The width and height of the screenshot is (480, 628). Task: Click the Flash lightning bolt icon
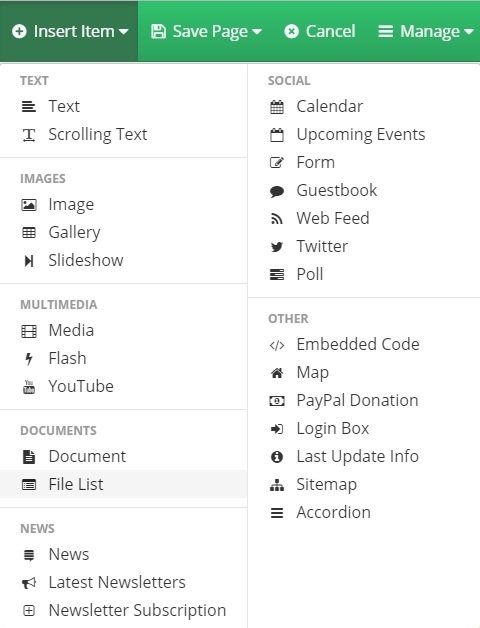coord(29,358)
